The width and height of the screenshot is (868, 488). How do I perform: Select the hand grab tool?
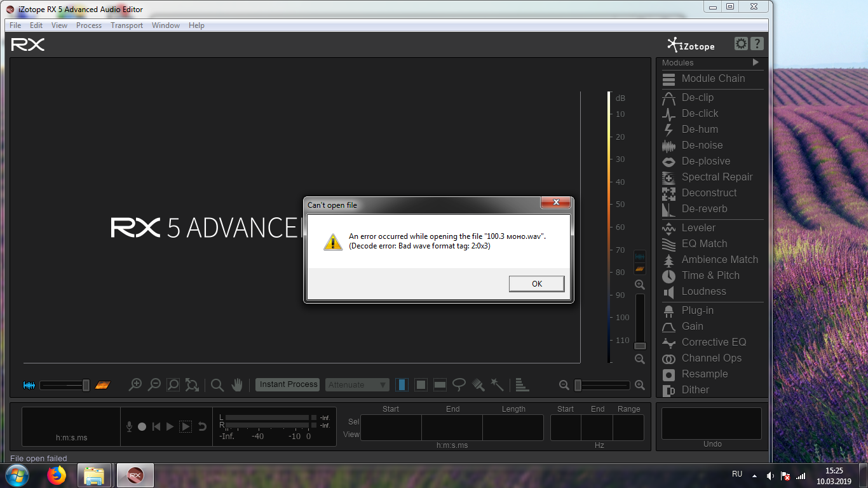pyautogui.click(x=237, y=385)
